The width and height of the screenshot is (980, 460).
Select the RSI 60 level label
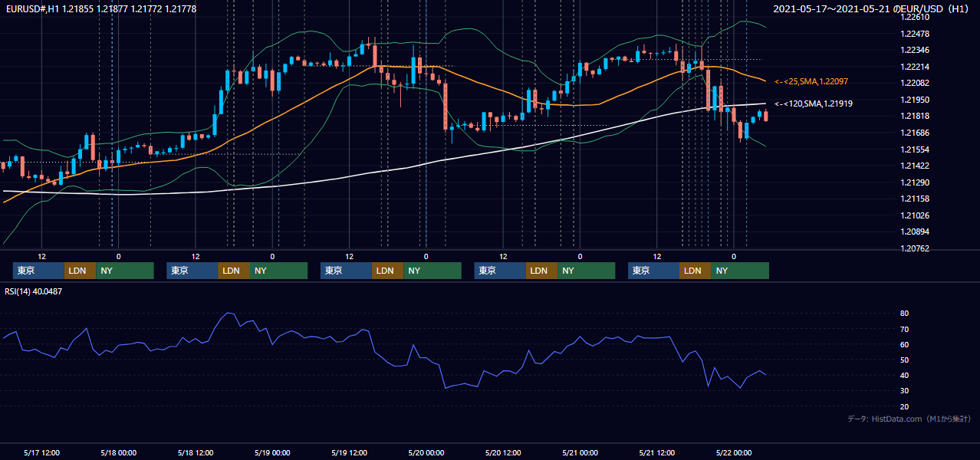coord(905,344)
